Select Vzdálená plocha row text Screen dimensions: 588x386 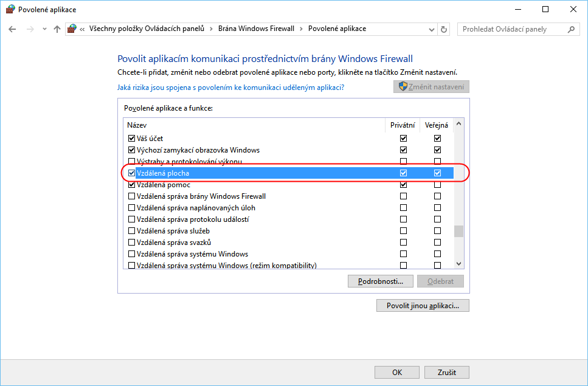(x=163, y=173)
